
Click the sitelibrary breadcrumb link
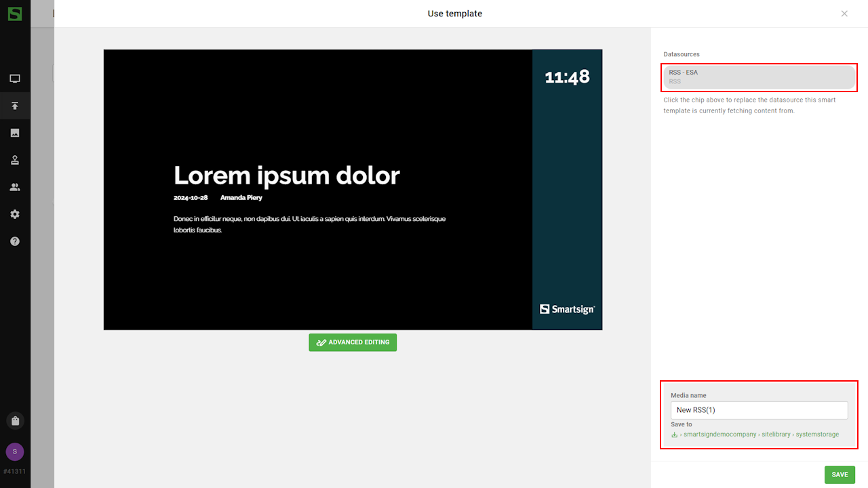[776, 434]
